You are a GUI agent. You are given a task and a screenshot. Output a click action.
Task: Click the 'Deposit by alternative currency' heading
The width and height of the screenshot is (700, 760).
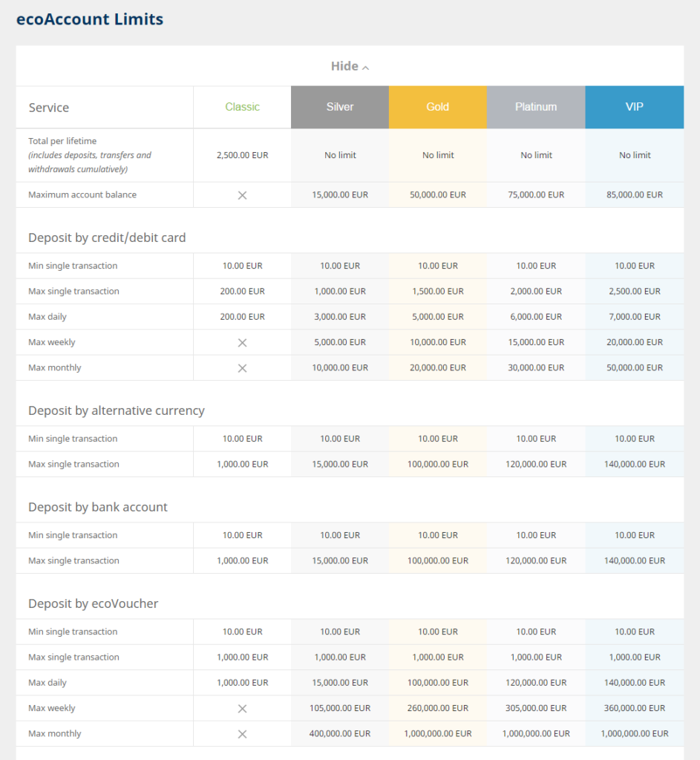[117, 410]
